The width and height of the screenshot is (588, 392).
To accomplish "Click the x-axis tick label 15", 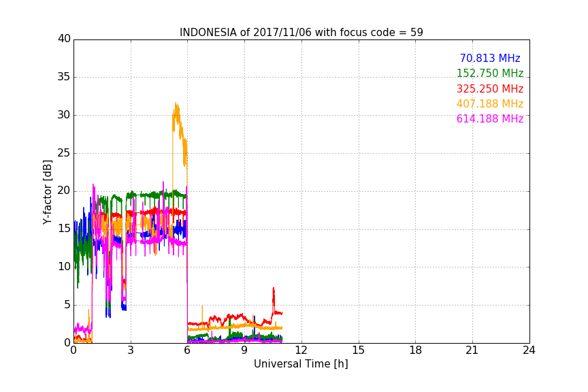I will (x=359, y=350).
